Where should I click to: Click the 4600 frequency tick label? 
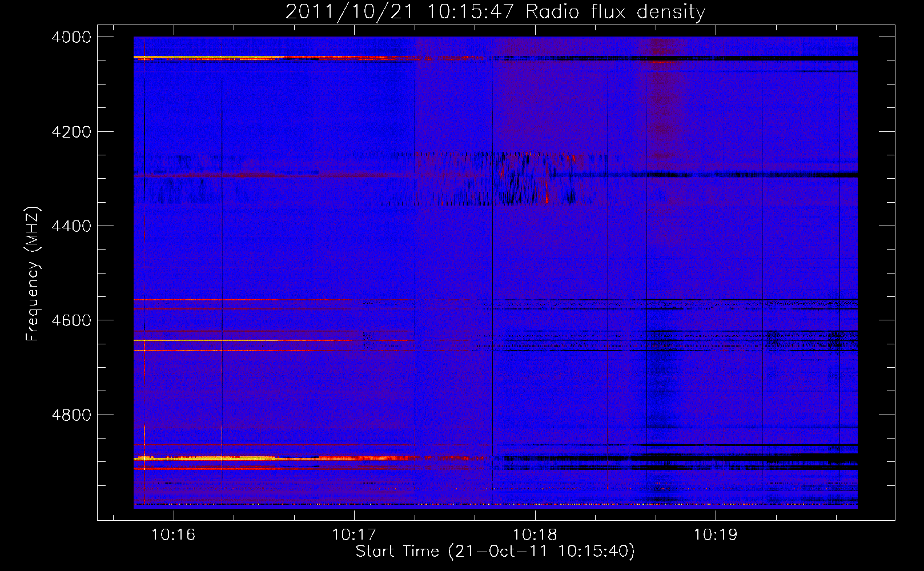tap(71, 320)
